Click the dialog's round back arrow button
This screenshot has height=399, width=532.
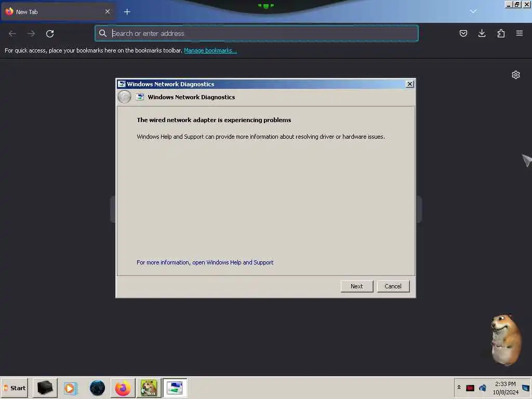(124, 97)
